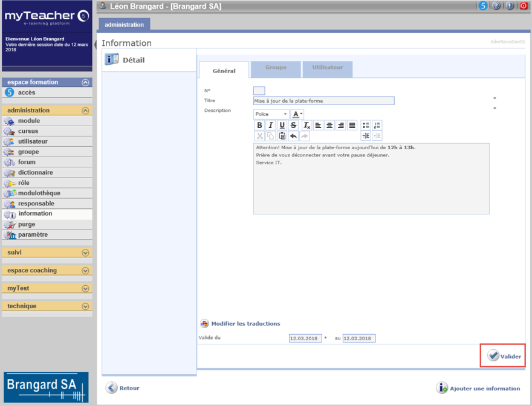Viewport: 532px width, 406px height.
Task: Insert a bulleted list
Action: 366,125
